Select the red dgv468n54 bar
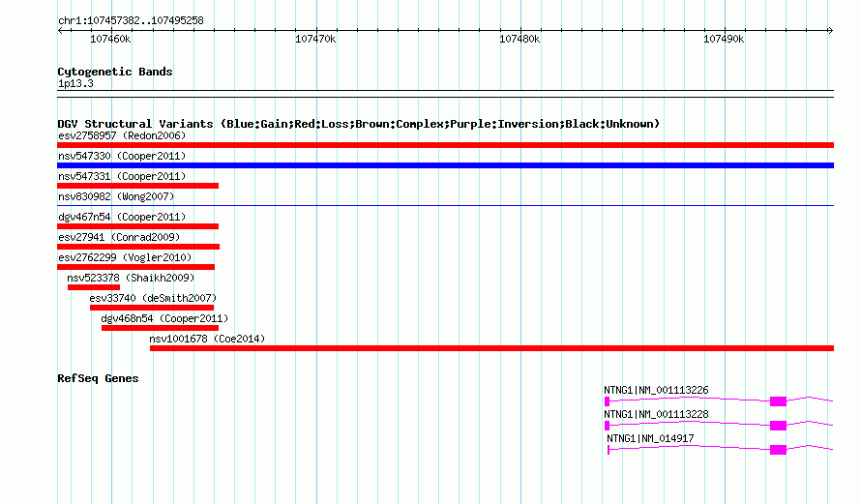Viewport: 861px width, 504px height. click(x=161, y=328)
